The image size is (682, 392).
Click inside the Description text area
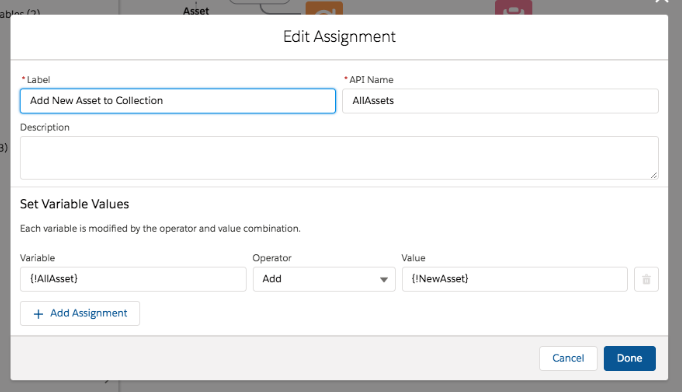pyautogui.click(x=339, y=158)
